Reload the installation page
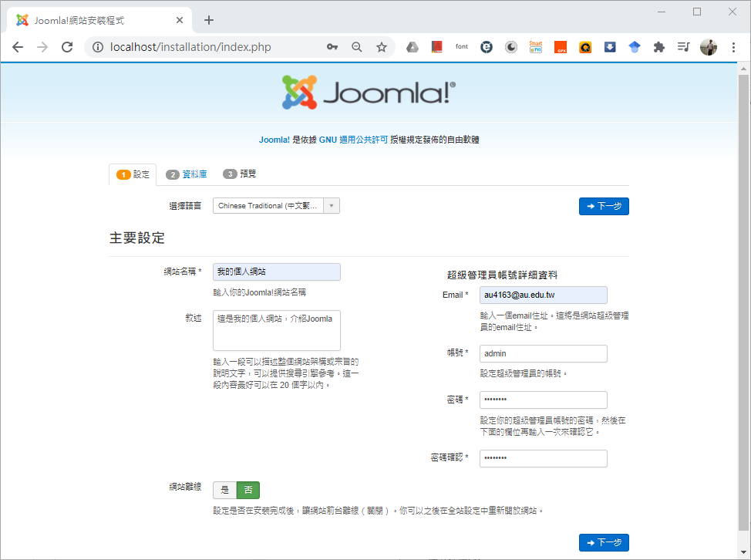The image size is (751, 560). pos(67,47)
